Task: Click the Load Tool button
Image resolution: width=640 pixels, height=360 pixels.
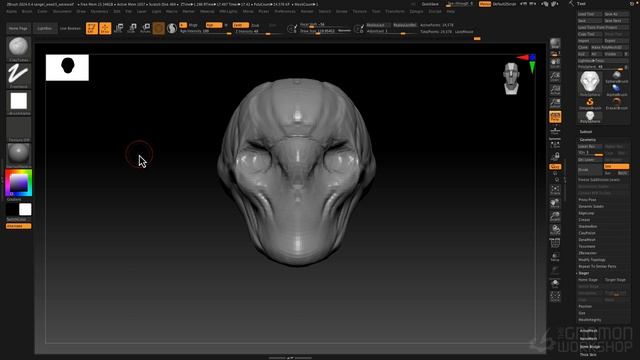Action: pyautogui.click(x=590, y=14)
